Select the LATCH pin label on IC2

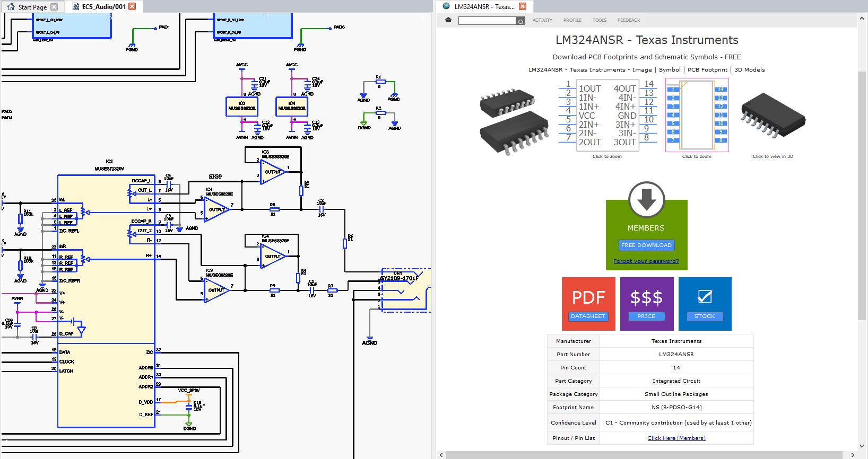point(66,371)
